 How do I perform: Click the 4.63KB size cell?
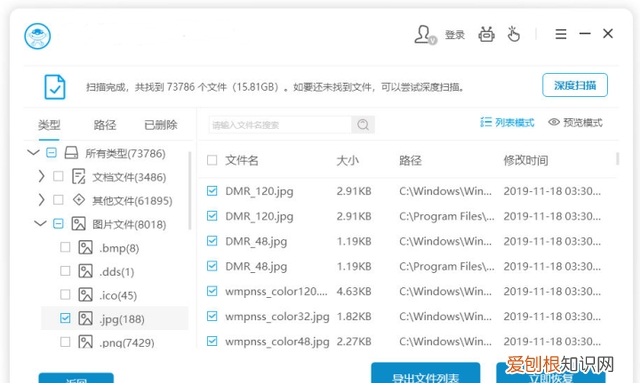(x=354, y=291)
